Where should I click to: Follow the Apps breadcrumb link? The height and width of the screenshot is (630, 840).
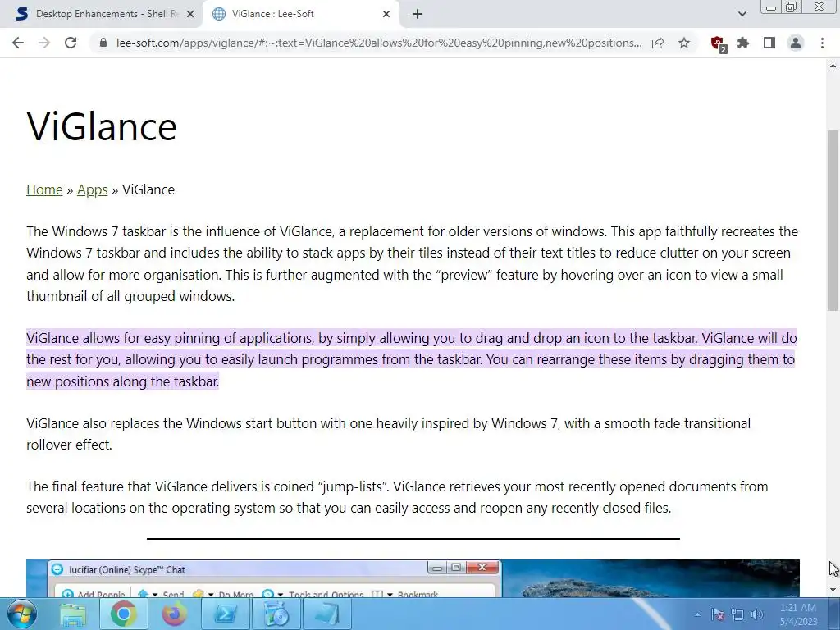point(92,189)
